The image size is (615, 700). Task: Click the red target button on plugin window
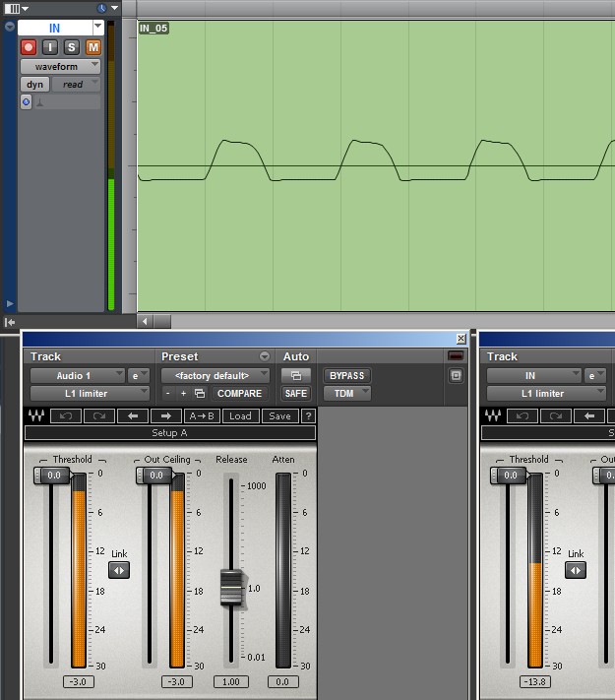(455, 356)
